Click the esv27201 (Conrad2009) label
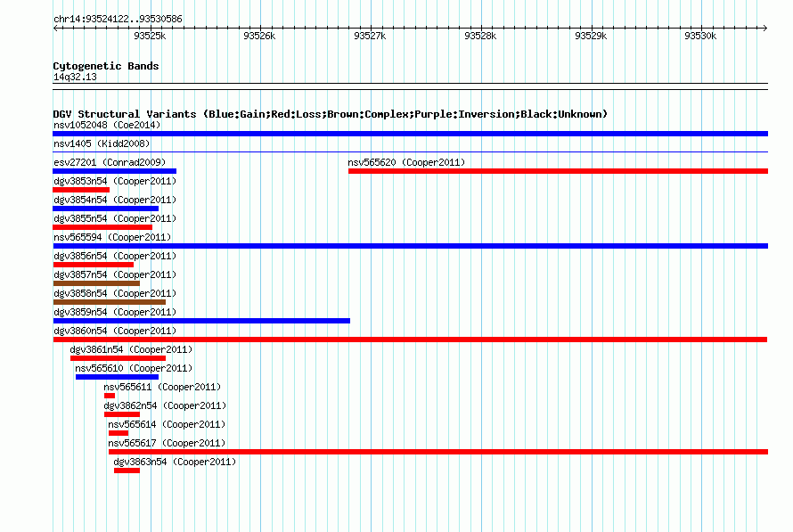 [110, 162]
